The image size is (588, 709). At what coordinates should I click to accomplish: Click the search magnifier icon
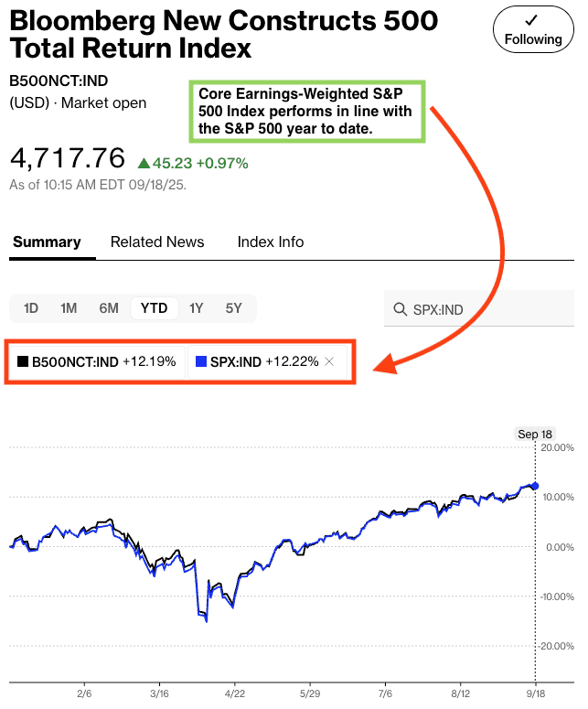click(x=400, y=309)
